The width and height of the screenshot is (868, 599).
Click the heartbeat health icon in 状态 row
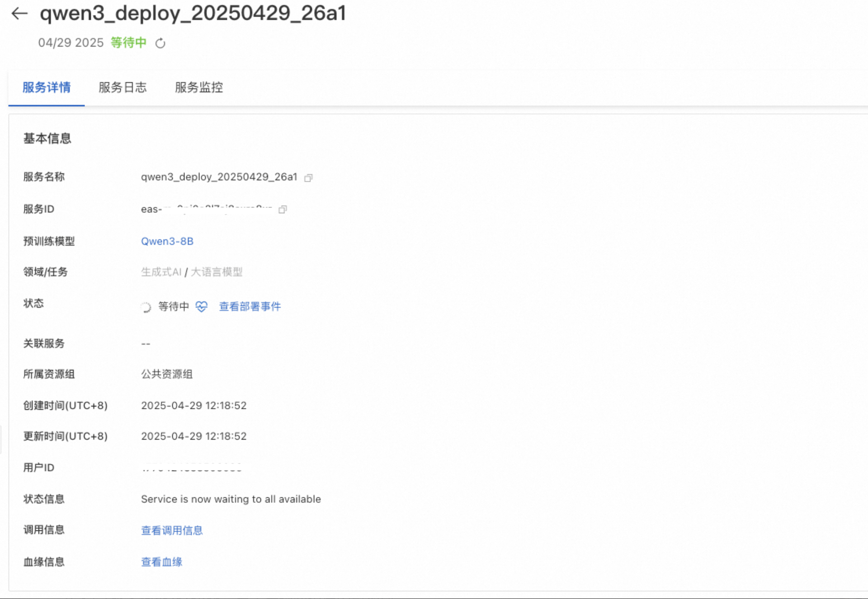tap(201, 307)
